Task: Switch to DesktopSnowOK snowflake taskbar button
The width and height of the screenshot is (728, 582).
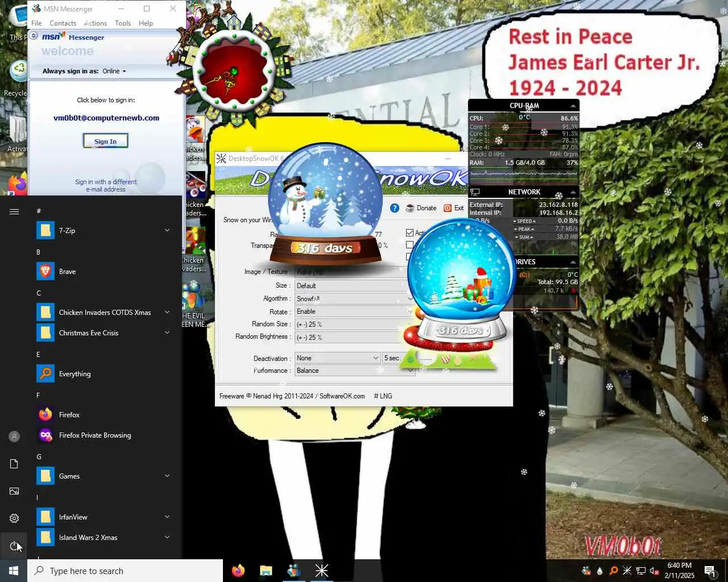Action: point(321,571)
